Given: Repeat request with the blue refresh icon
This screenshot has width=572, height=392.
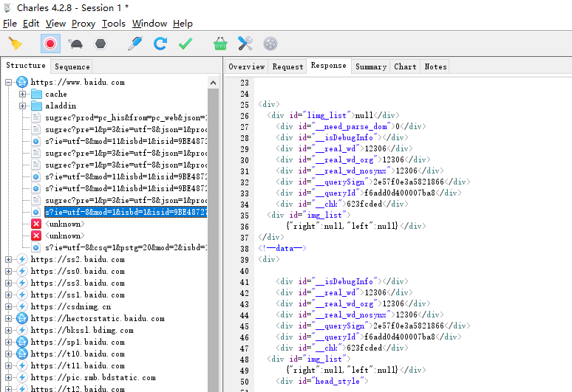Looking at the screenshot, I should click(160, 44).
